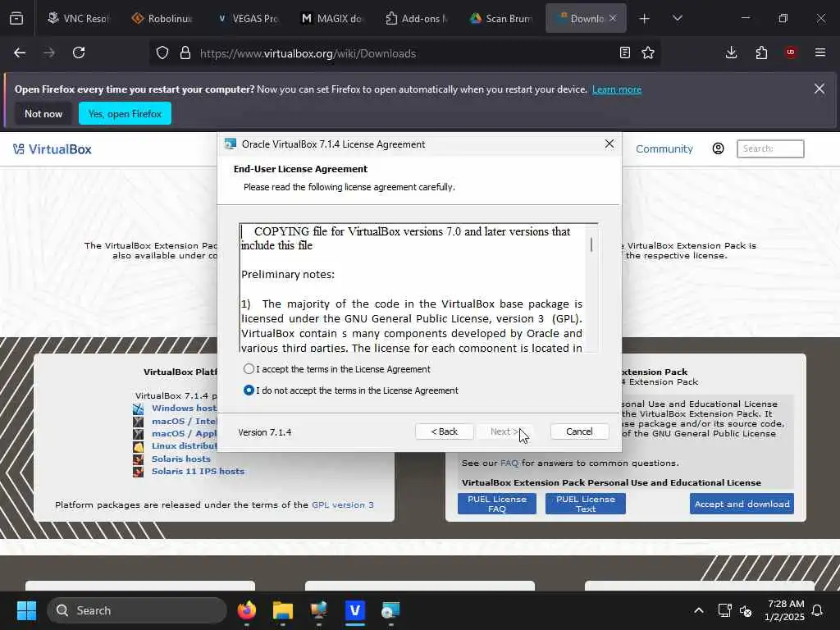Switch to the VEGAS Pro tab
Image resolution: width=840 pixels, height=630 pixels.
tap(247, 18)
